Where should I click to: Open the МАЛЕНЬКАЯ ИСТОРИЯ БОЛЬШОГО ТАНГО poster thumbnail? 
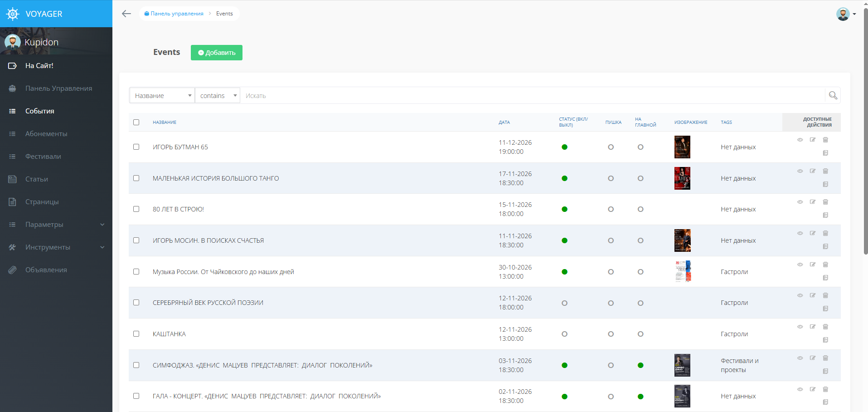click(x=682, y=178)
